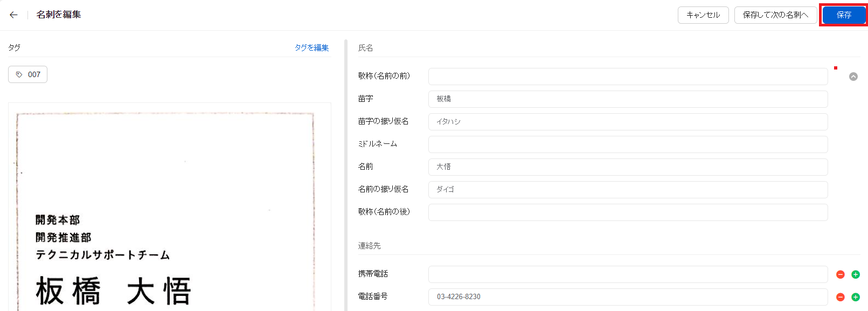The width and height of the screenshot is (868, 311).
Task: Click the 007 tag chip
Action: [x=27, y=74]
